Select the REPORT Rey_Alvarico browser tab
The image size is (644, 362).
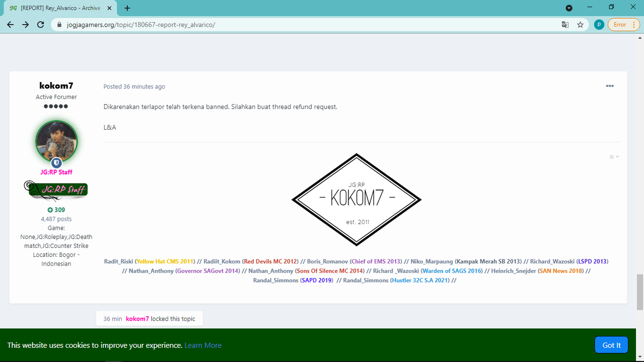tap(60, 8)
